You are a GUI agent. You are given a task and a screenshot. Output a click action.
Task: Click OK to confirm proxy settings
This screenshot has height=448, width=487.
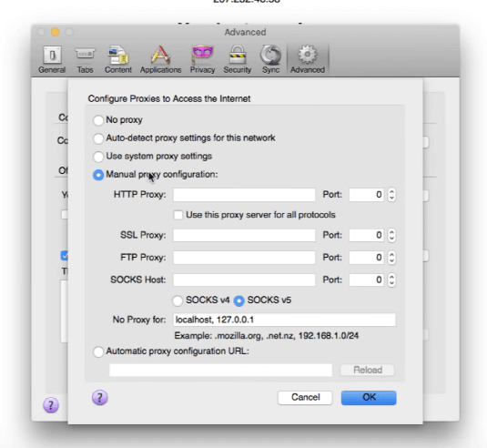tap(369, 397)
